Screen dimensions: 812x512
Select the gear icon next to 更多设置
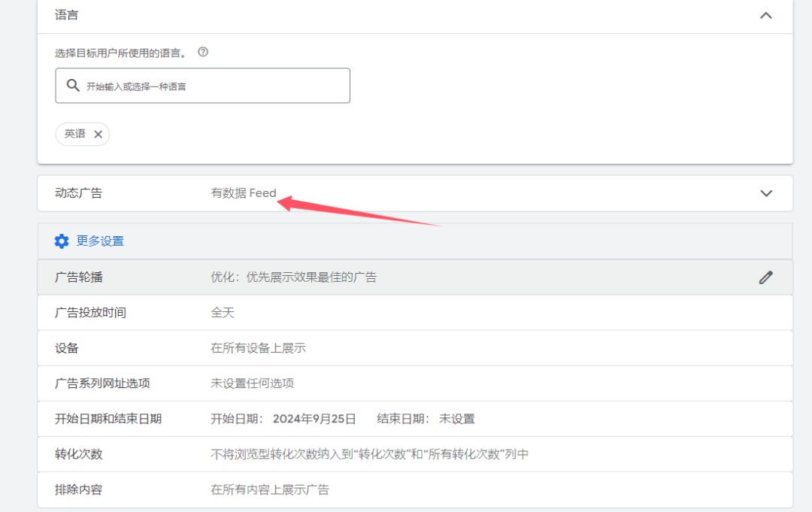(62, 241)
